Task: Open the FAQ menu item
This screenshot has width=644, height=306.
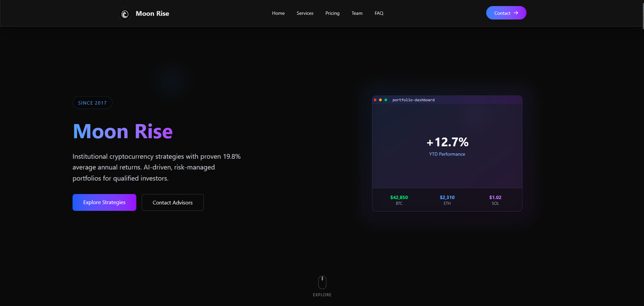Action: (378, 13)
